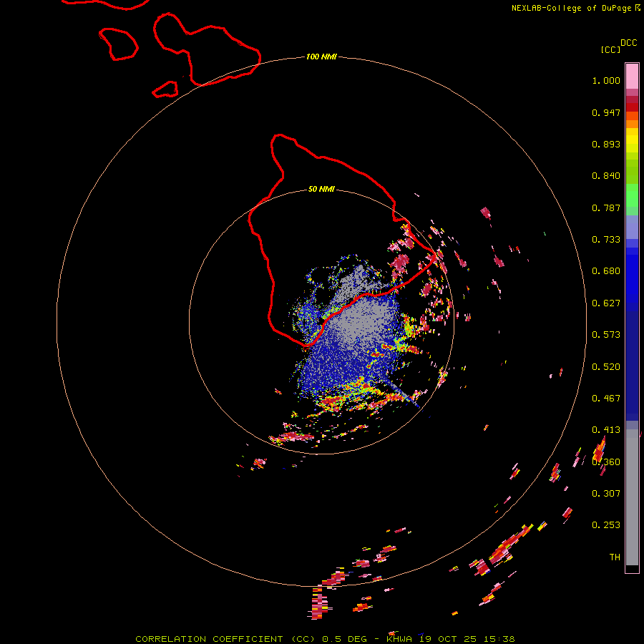Viewport: 644px width, 644px height.
Task: Pick the orange color bar segment
Action: click(x=632, y=124)
